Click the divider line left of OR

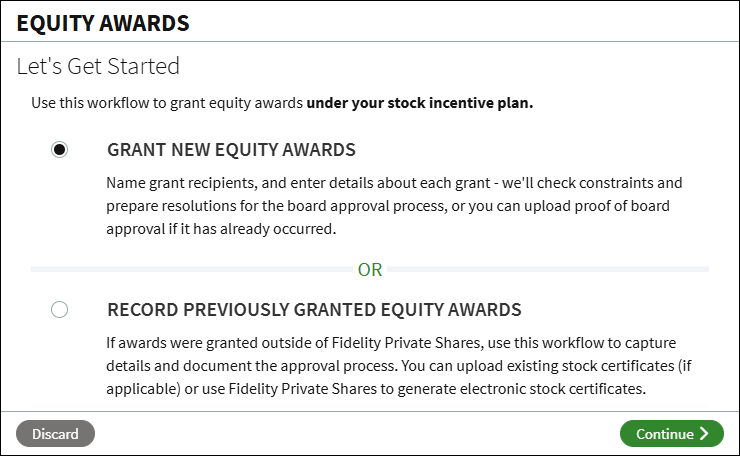point(192,269)
